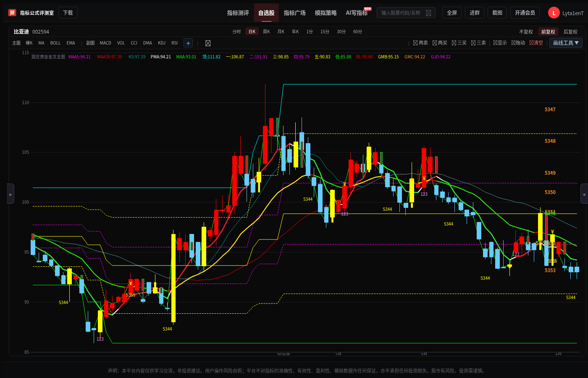Select MA main chart indicator
This screenshot has height=378, width=588.
[41, 43]
